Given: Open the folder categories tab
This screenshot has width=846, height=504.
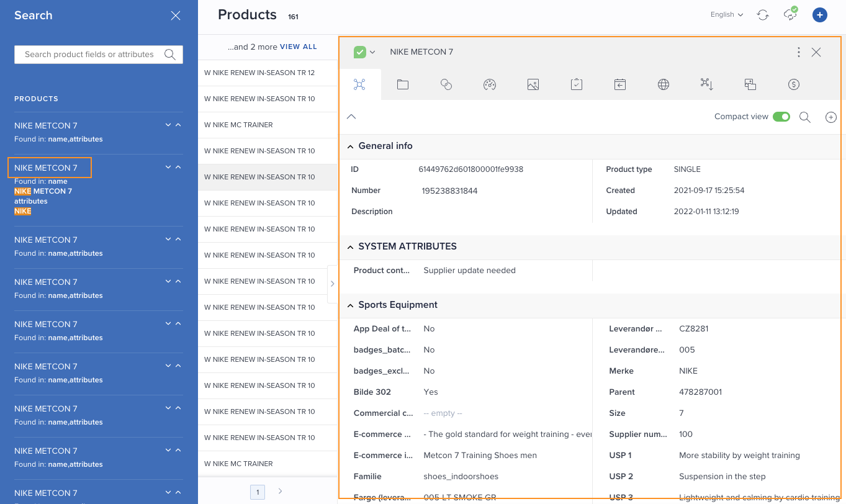Looking at the screenshot, I should [403, 84].
